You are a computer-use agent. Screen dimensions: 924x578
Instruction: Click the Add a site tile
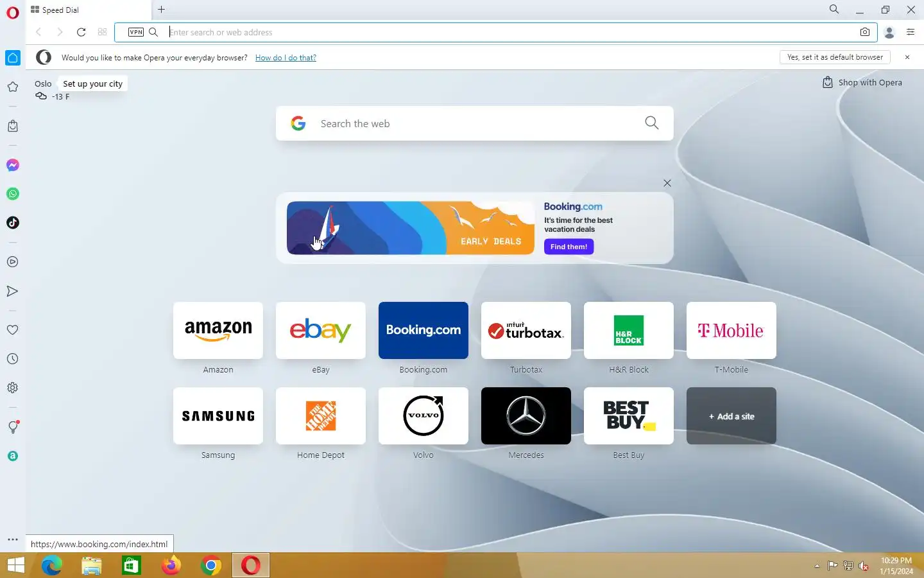pyautogui.click(x=732, y=416)
